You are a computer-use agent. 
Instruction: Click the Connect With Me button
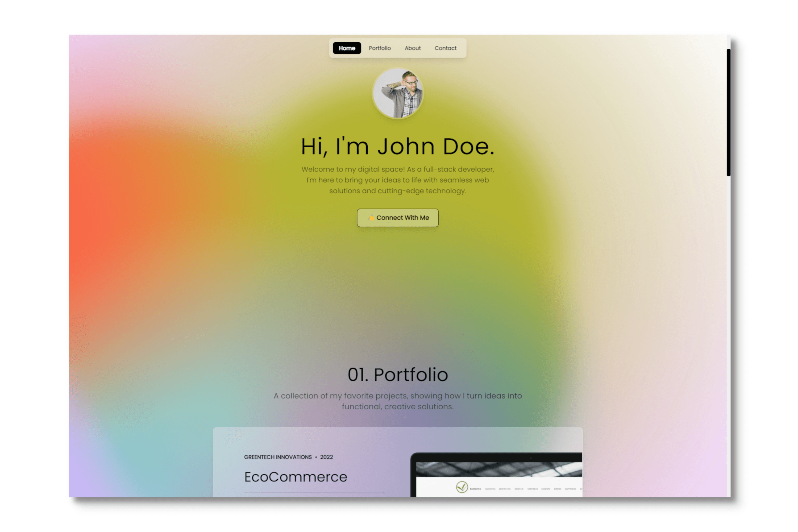398,217
